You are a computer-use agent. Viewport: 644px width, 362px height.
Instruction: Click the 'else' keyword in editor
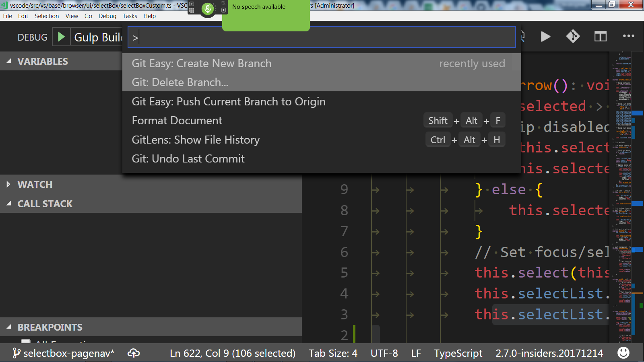(x=509, y=189)
